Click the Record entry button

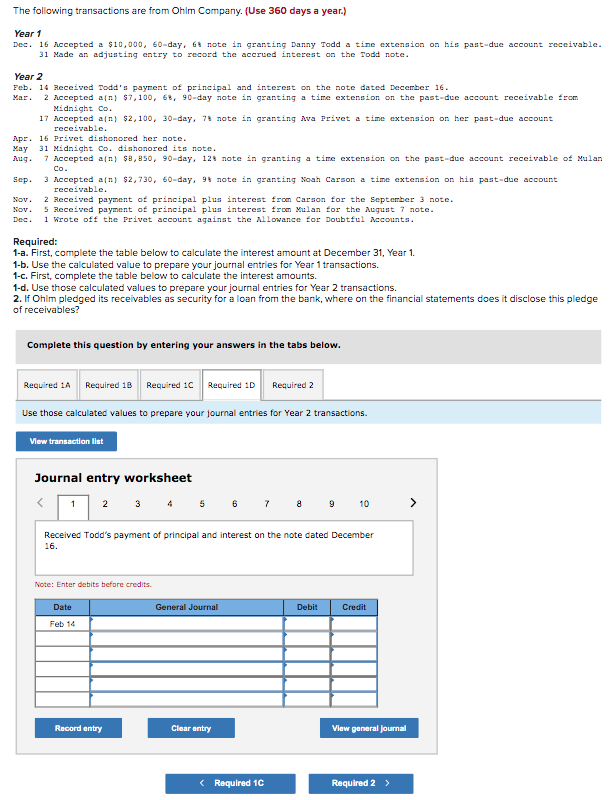coord(78,728)
